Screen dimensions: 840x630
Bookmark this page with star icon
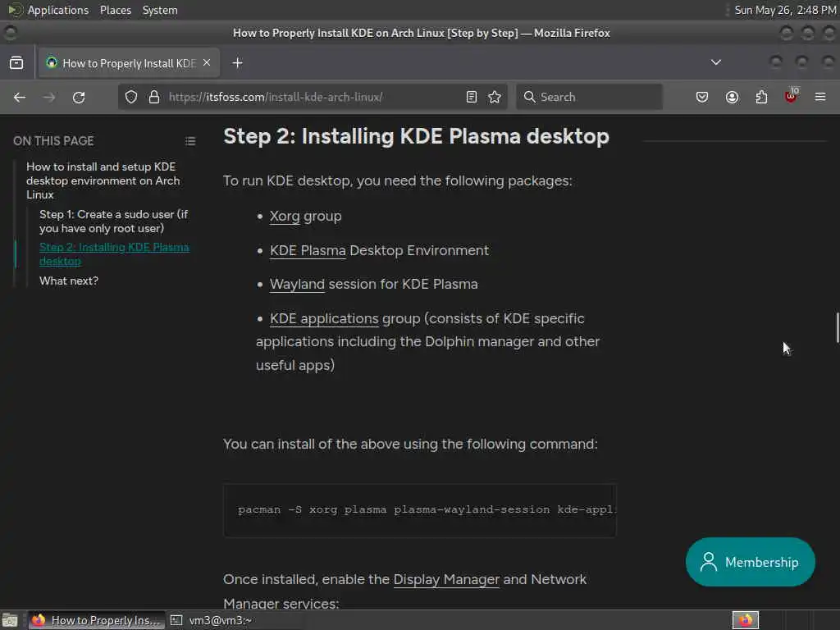point(495,97)
